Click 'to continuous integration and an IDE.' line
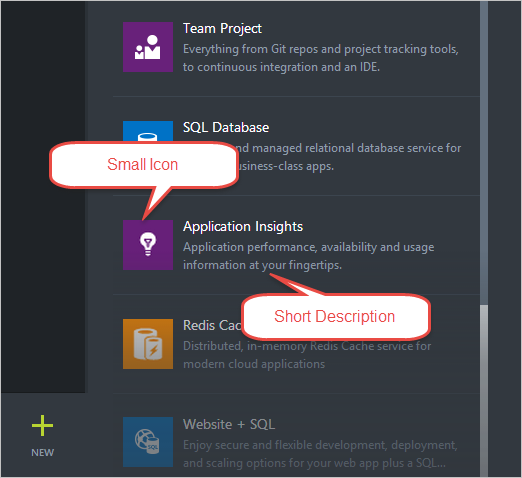522x478 pixels. (x=281, y=67)
